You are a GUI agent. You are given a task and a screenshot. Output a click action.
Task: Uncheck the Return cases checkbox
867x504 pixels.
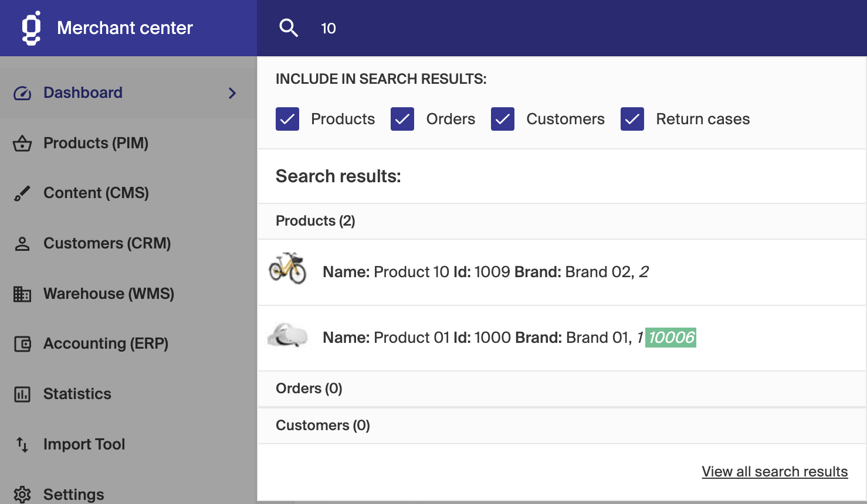click(632, 119)
